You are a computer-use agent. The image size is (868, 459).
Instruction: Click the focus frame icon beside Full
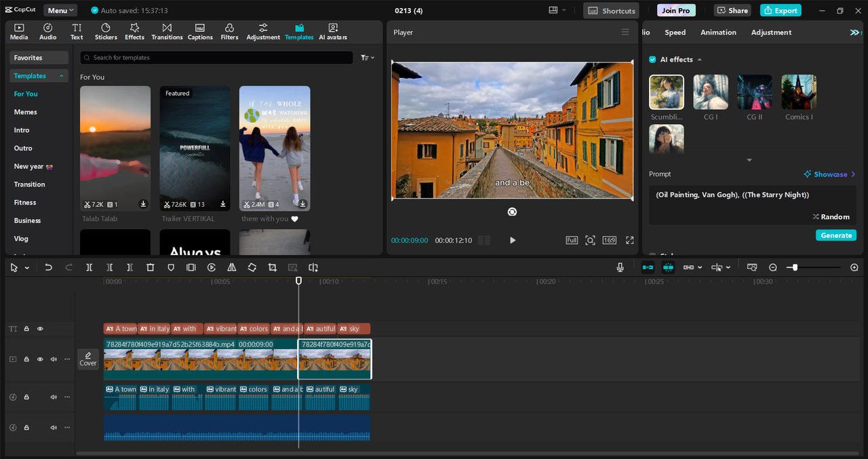tap(591, 240)
